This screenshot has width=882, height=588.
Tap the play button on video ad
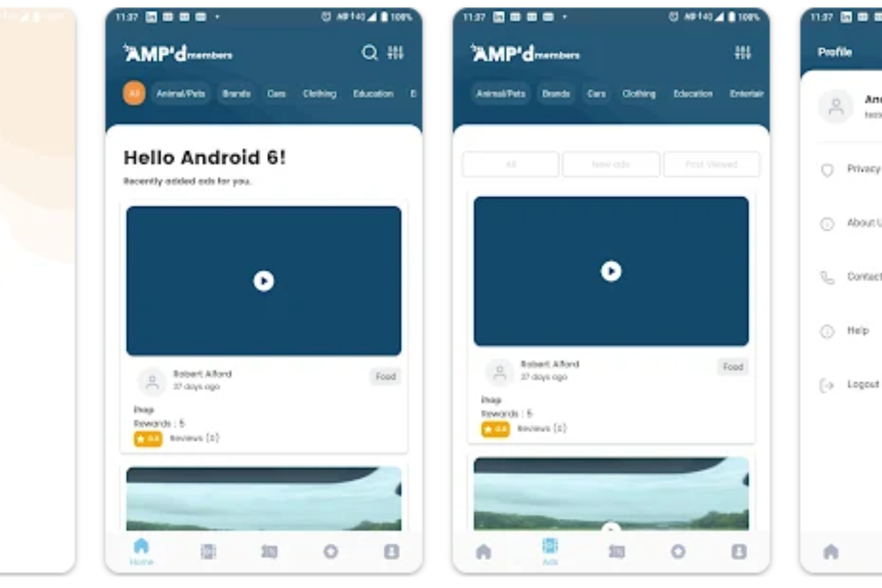(263, 278)
